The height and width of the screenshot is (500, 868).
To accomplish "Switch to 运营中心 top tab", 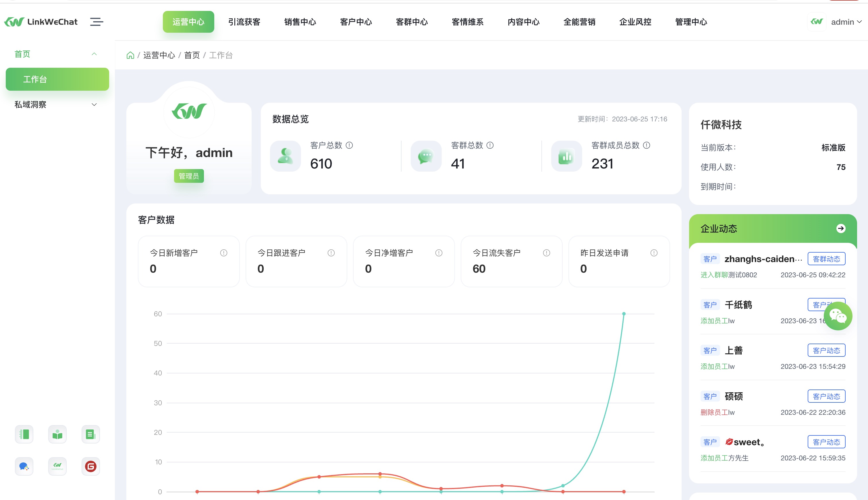I will 188,22.
